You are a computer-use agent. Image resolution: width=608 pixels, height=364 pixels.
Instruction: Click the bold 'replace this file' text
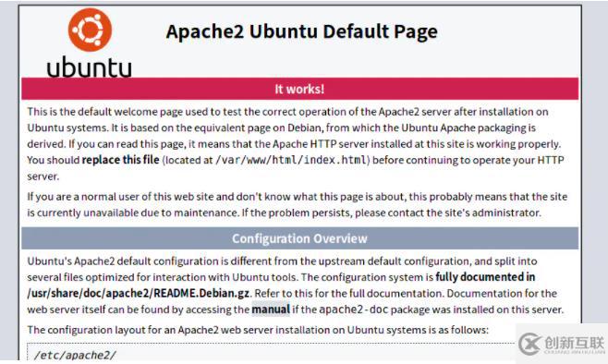pyautogui.click(x=121, y=160)
